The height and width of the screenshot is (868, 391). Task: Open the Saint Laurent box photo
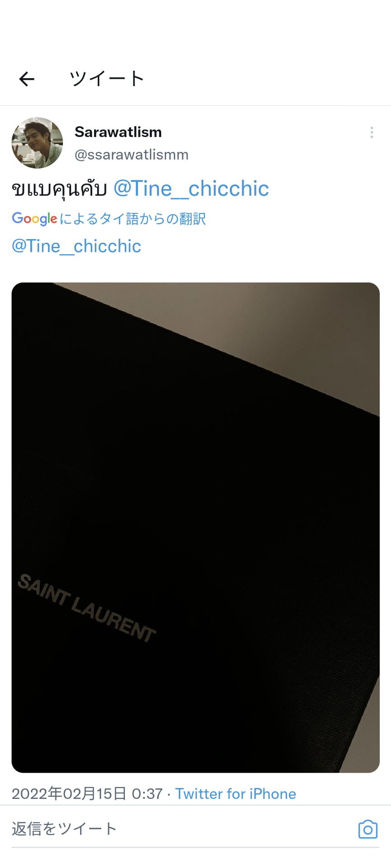click(x=195, y=528)
